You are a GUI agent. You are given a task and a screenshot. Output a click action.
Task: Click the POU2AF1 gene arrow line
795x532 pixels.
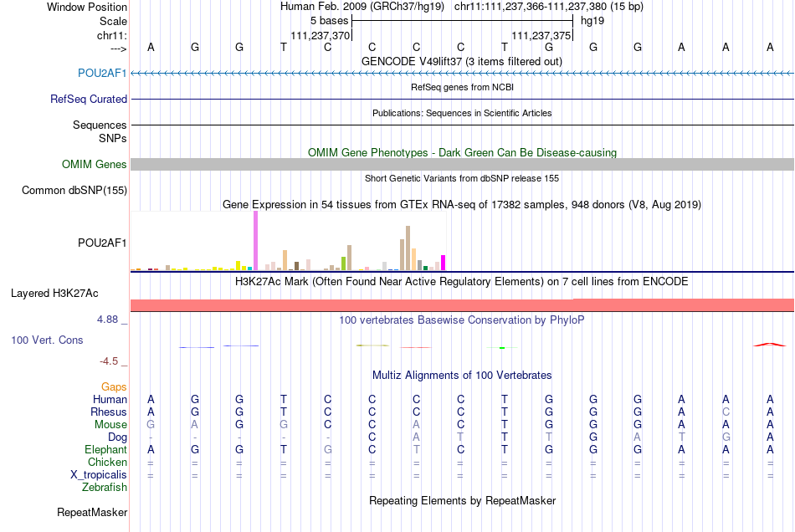click(x=462, y=74)
